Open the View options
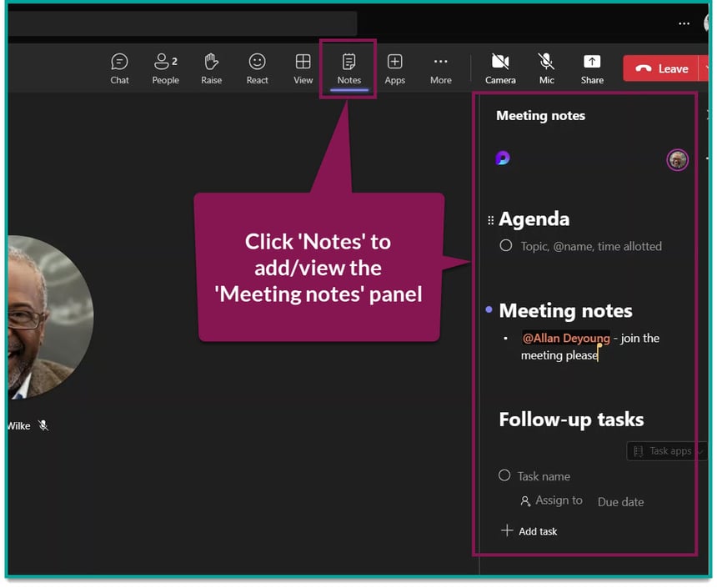Screen dimensions: 717x588 (x=303, y=68)
